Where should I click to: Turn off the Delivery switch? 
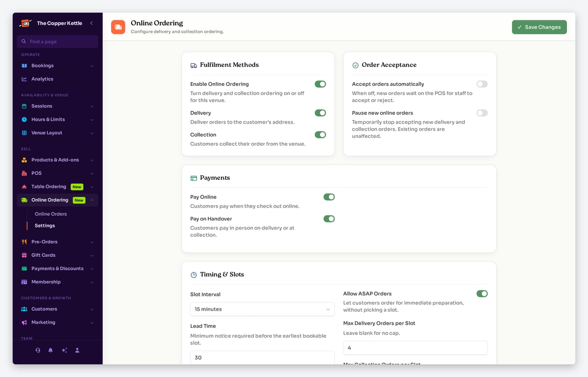click(x=320, y=113)
